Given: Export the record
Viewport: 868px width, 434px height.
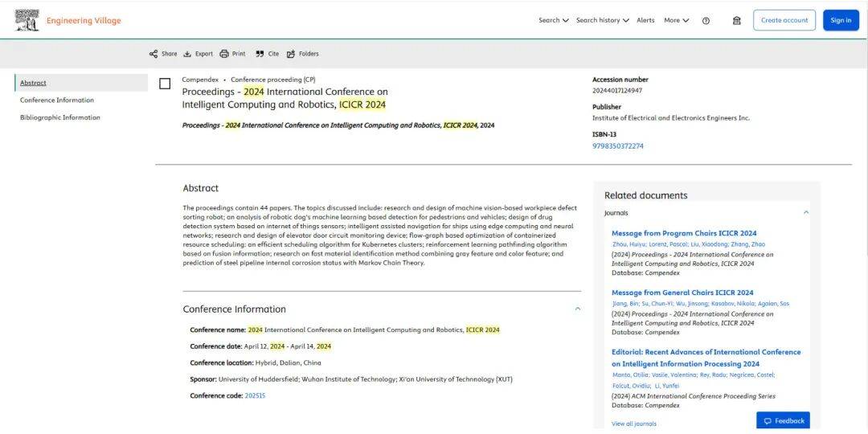Looking at the screenshot, I should coord(199,54).
